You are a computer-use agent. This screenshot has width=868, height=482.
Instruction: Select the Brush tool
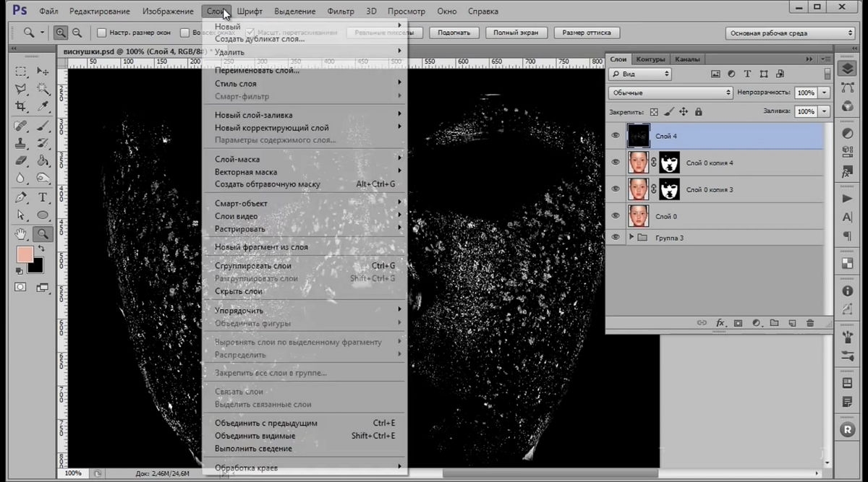click(x=43, y=126)
